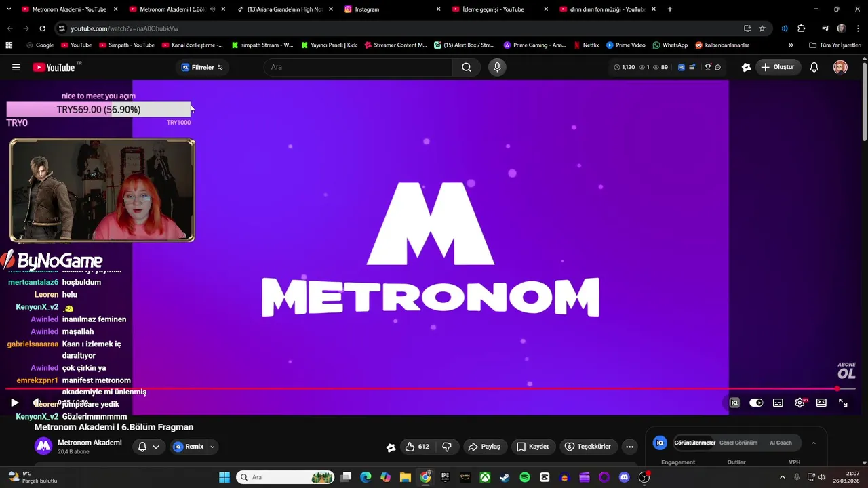Image resolution: width=868 pixels, height=488 pixels.
Task: Open the YouTube guide hamburger menu
Action: (16, 67)
